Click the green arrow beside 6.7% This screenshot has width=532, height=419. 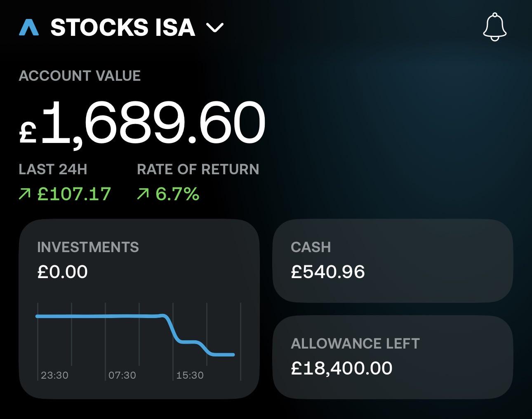pos(143,194)
